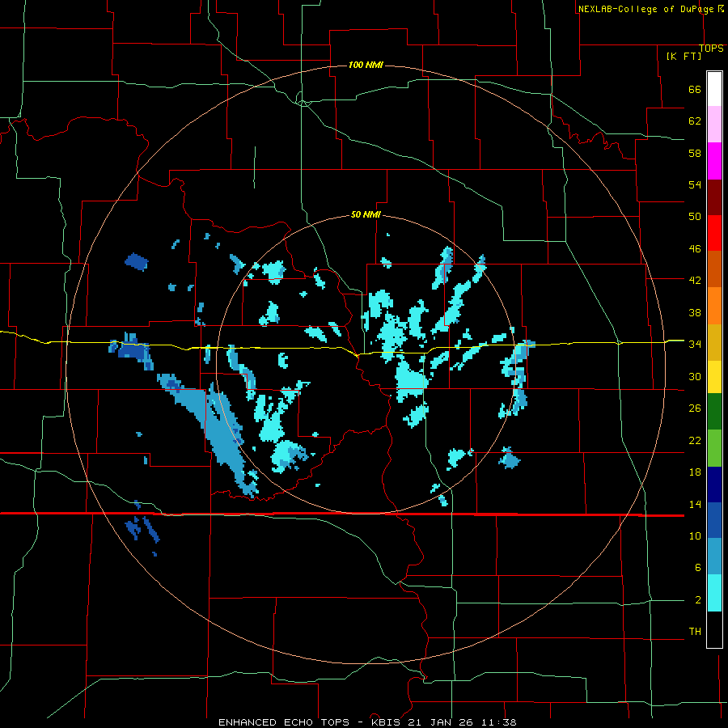This screenshot has height=728, width=728.
Task: Click the 42 legend value
Action: pos(695,281)
